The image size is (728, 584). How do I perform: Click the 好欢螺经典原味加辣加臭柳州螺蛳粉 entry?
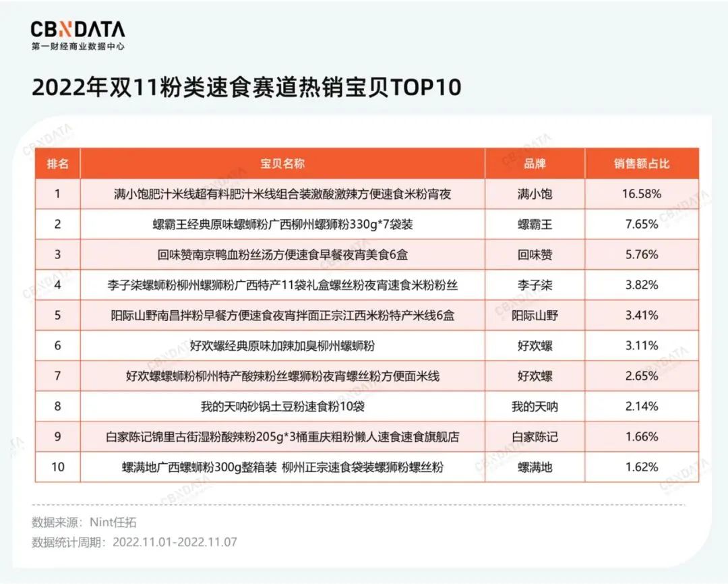pyautogui.click(x=283, y=345)
